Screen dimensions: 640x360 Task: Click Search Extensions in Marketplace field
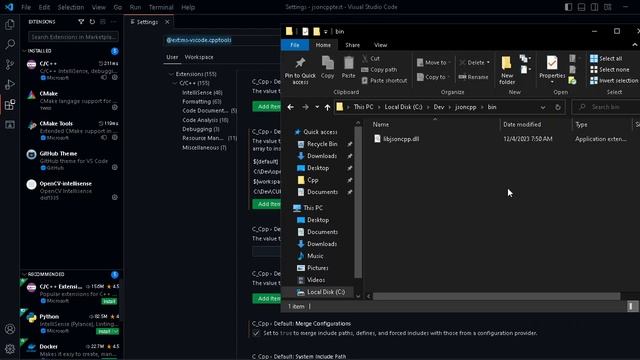73,37
